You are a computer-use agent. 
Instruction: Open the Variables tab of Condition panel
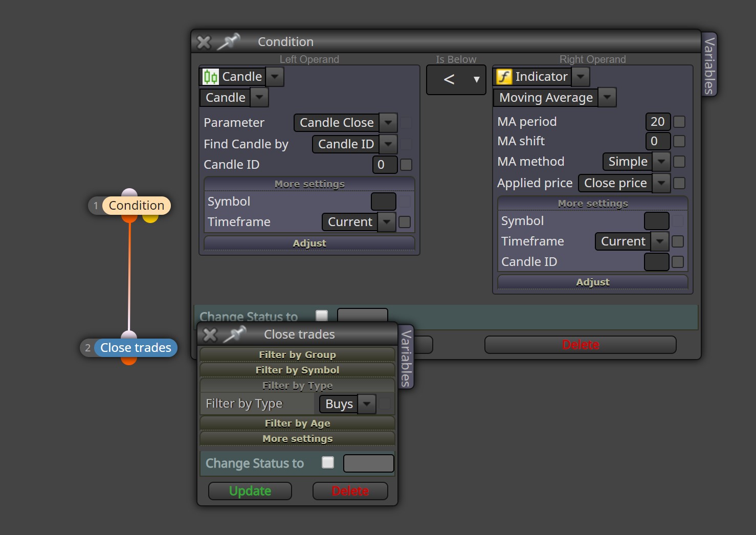[x=709, y=65]
